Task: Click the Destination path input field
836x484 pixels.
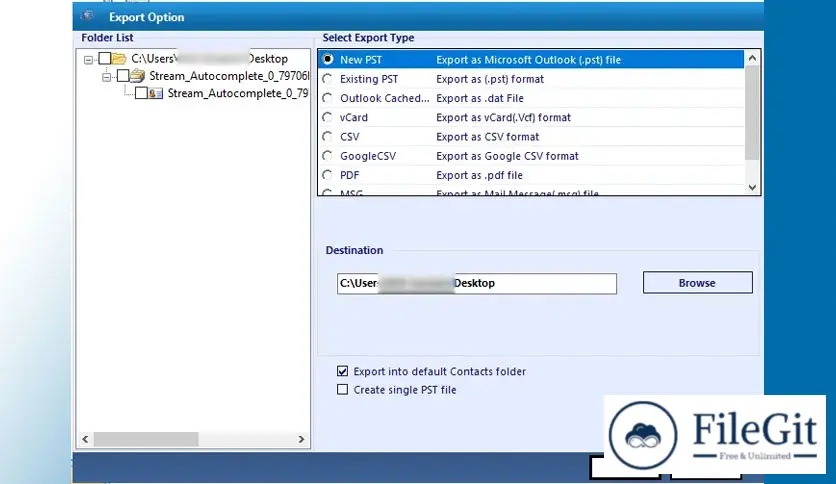Action: click(477, 284)
